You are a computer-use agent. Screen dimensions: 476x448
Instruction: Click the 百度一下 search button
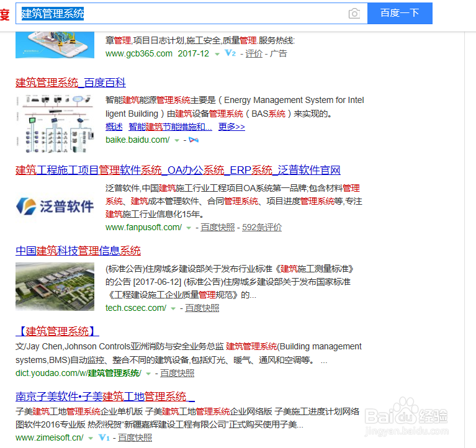(400, 14)
